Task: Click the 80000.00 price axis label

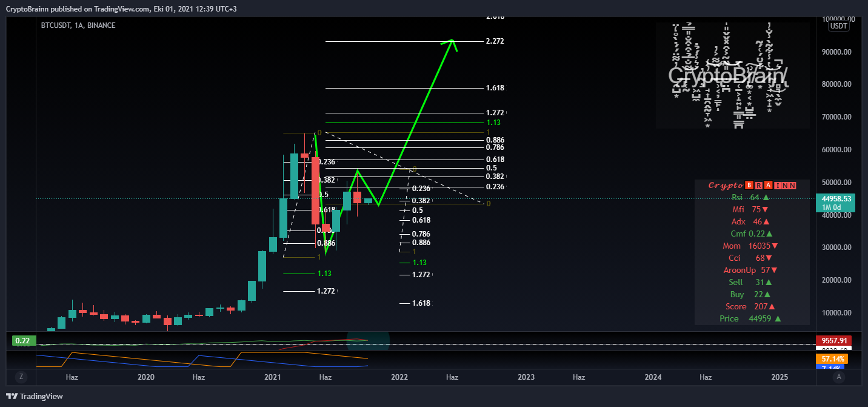Action: coord(837,84)
